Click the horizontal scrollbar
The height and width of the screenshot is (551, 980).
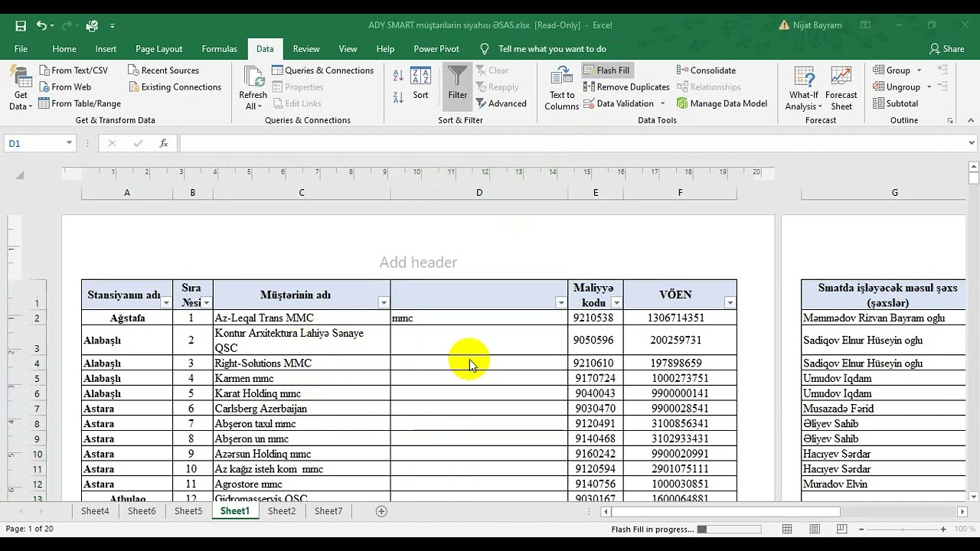726,511
